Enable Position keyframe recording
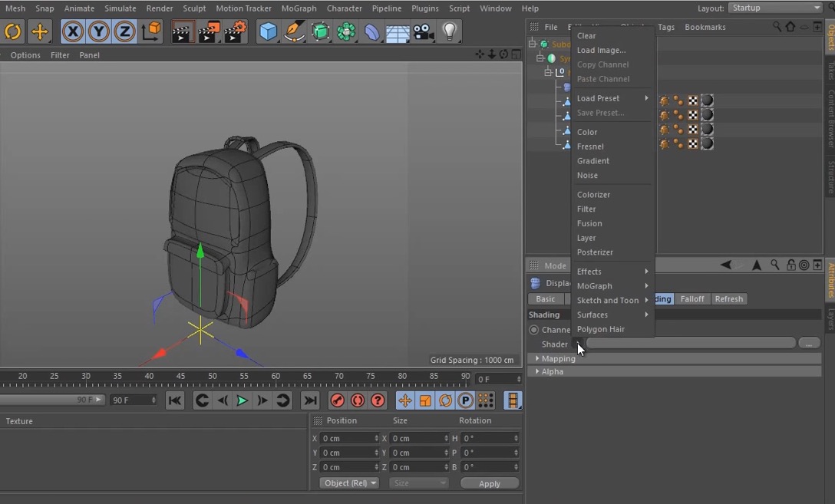The width and height of the screenshot is (835, 504). (x=405, y=400)
